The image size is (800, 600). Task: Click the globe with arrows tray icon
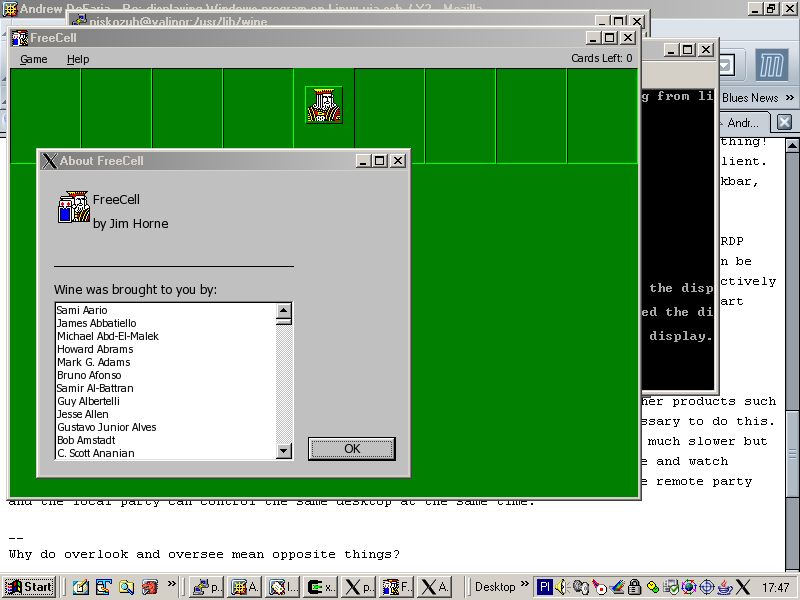689,587
